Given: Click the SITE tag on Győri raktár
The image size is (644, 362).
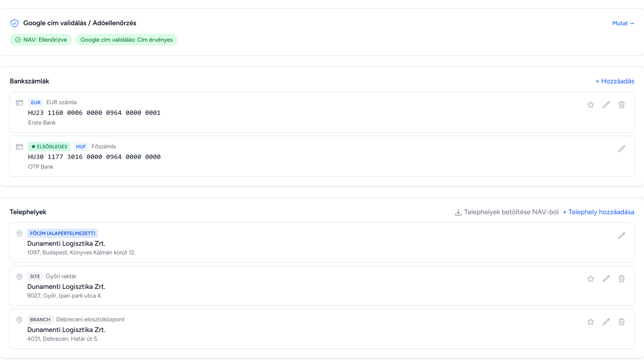Looking at the screenshot, I should click(x=35, y=277).
